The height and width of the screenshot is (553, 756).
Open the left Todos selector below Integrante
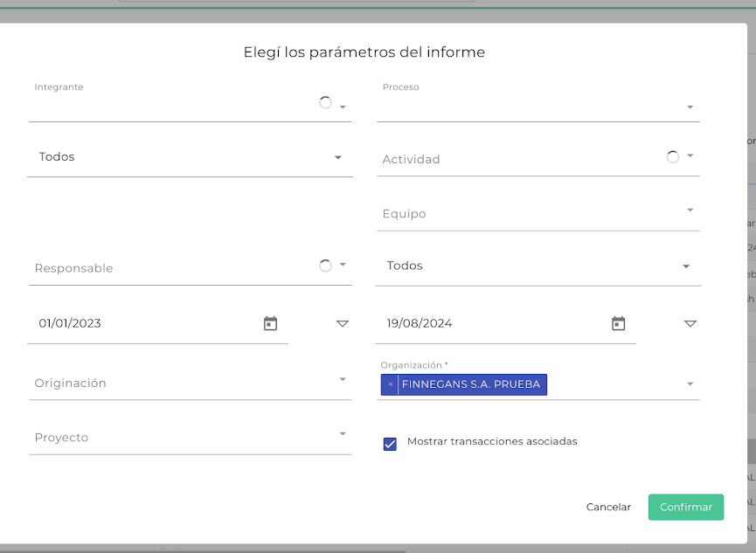tap(190, 157)
